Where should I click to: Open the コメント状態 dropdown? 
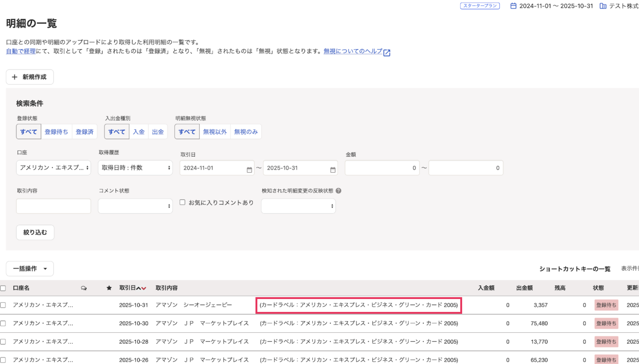135,206
